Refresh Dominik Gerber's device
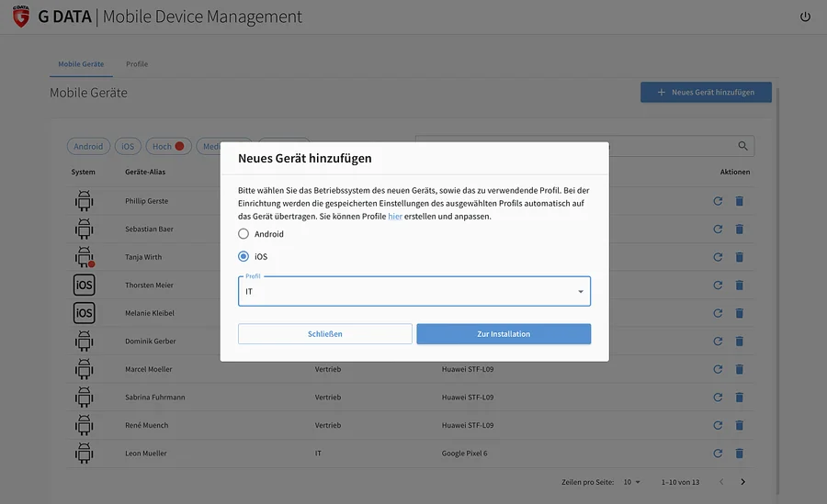 pos(718,342)
